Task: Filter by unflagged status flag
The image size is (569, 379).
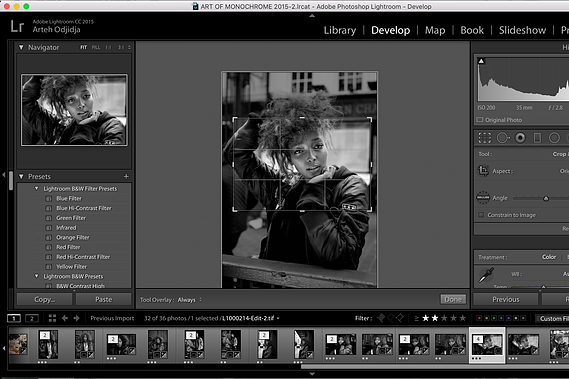Action: [390, 318]
